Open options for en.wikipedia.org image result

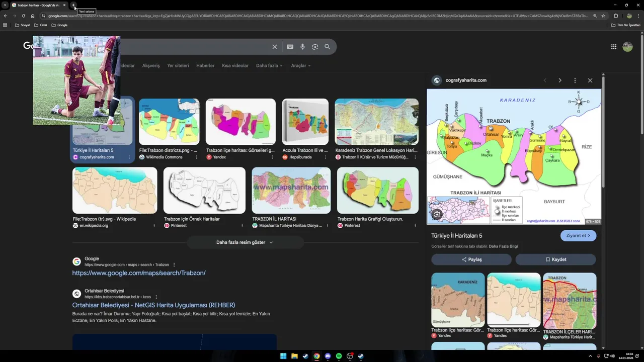[154, 226]
